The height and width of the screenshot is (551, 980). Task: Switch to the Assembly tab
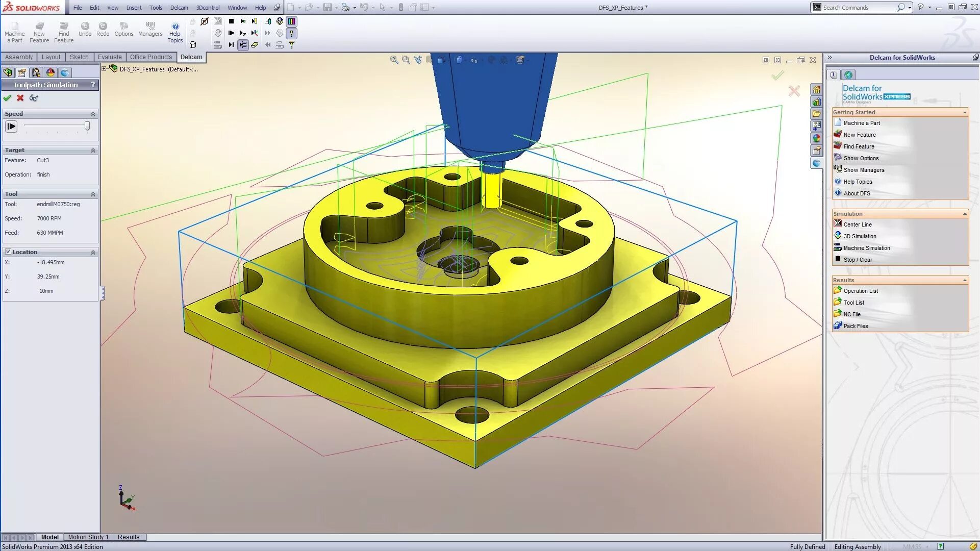(18, 57)
